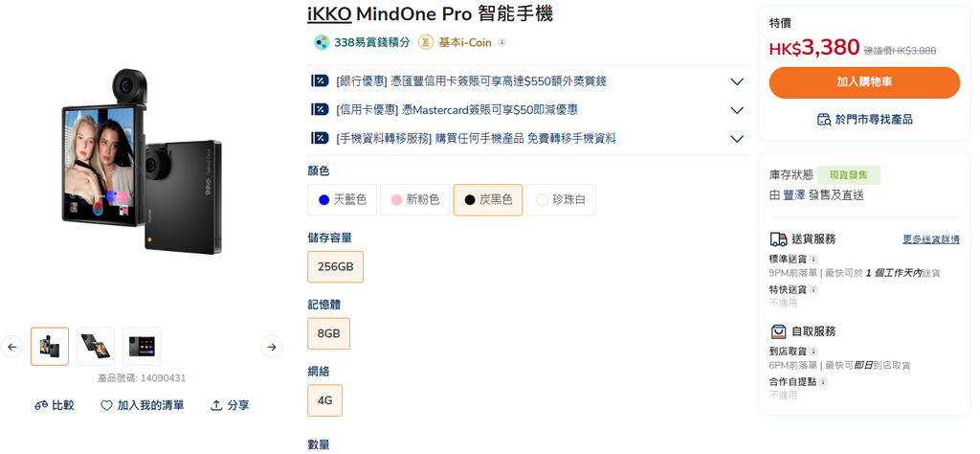Choose the 炭黑色 color option
Screen dimensions: 980x454
click(488, 200)
